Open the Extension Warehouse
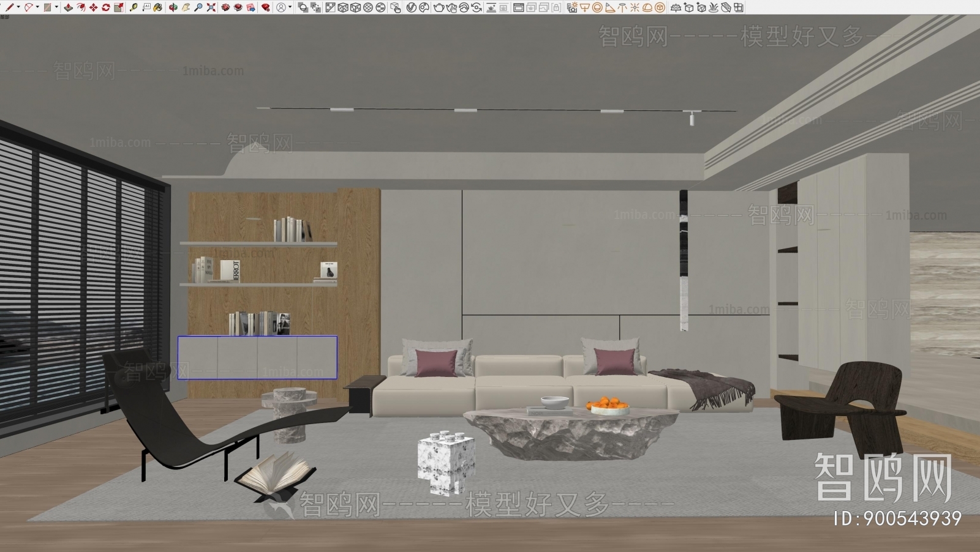Image resolution: width=980 pixels, height=552 pixels. pos(238,7)
